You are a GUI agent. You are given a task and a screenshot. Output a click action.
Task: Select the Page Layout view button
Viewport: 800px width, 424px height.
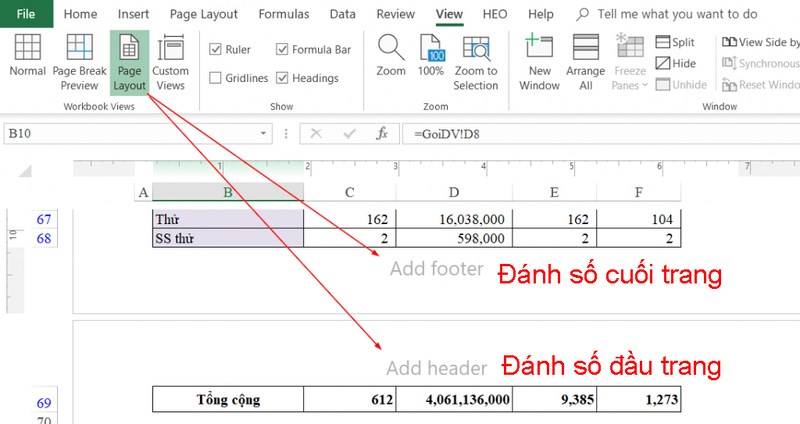(x=130, y=62)
